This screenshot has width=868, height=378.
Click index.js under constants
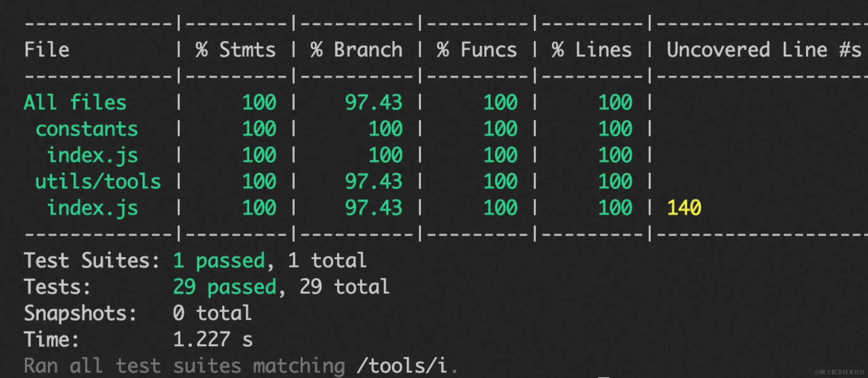[x=92, y=155]
